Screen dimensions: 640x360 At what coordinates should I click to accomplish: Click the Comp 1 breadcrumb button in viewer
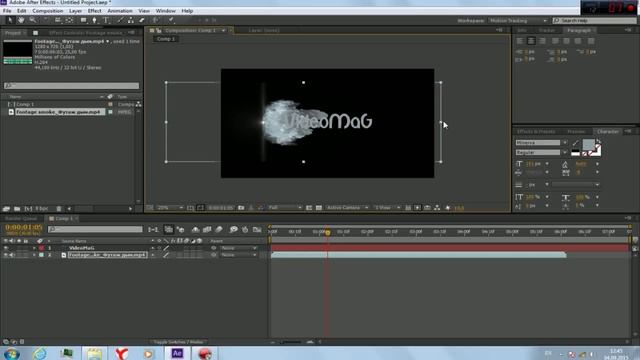(165, 39)
